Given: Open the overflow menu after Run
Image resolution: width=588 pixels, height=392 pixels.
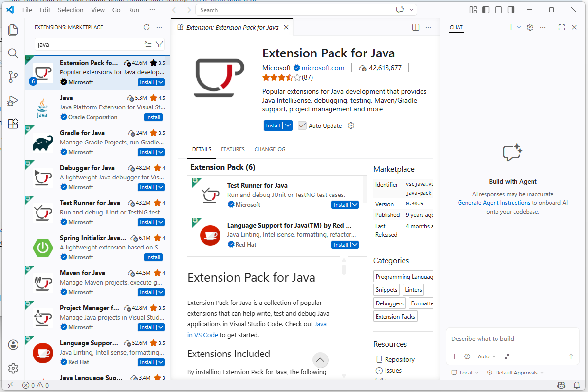Looking at the screenshot, I should 152,10.
